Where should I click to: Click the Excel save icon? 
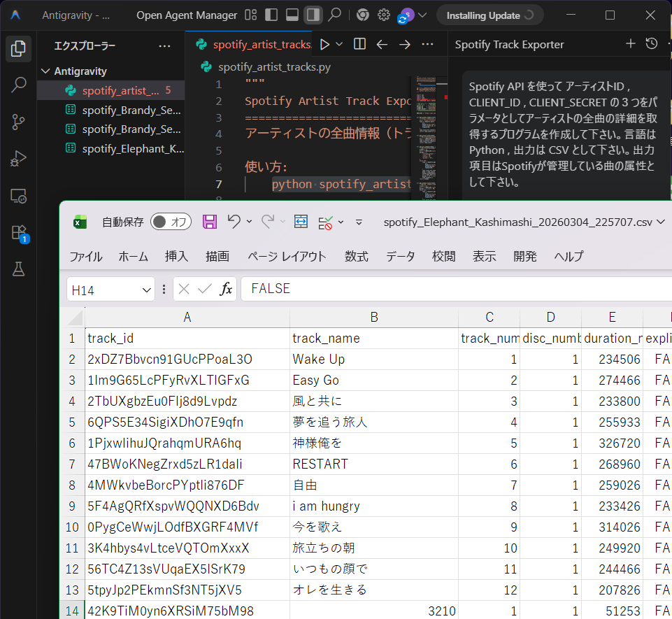click(209, 222)
